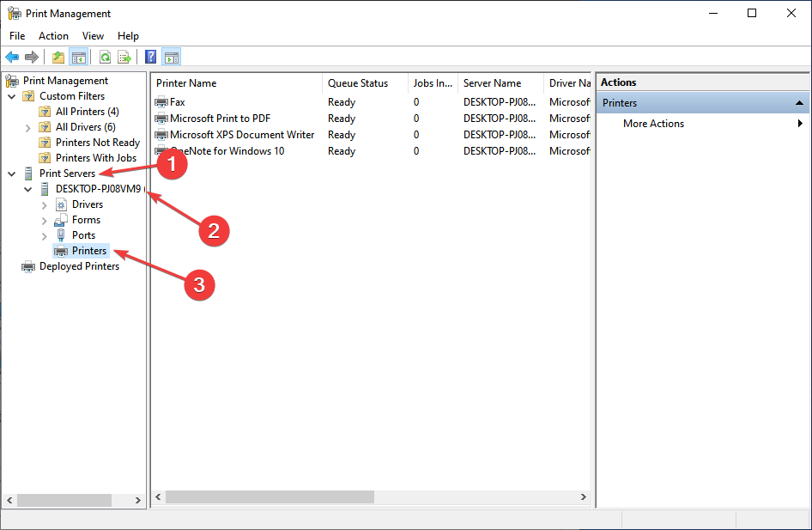Click the Ports icon in tree

click(61, 235)
